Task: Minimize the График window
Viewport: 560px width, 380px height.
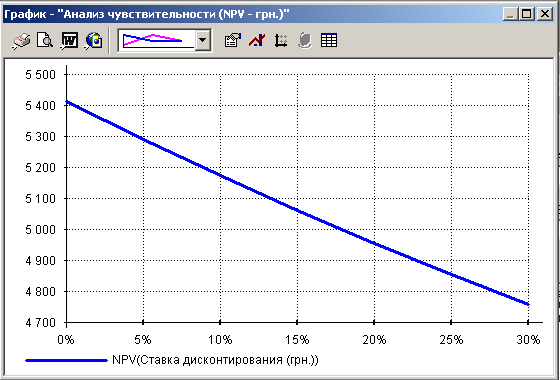Action: point(510,15)
